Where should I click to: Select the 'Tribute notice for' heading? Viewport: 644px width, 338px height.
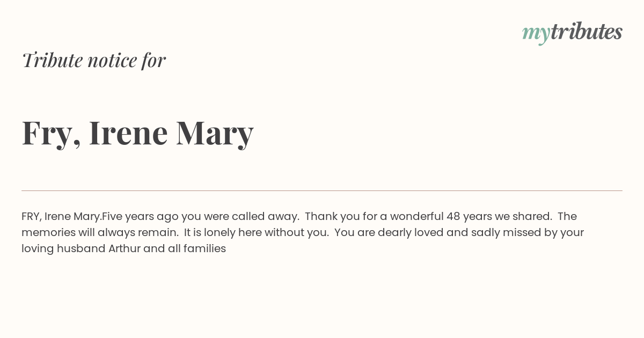pos(93,60)
